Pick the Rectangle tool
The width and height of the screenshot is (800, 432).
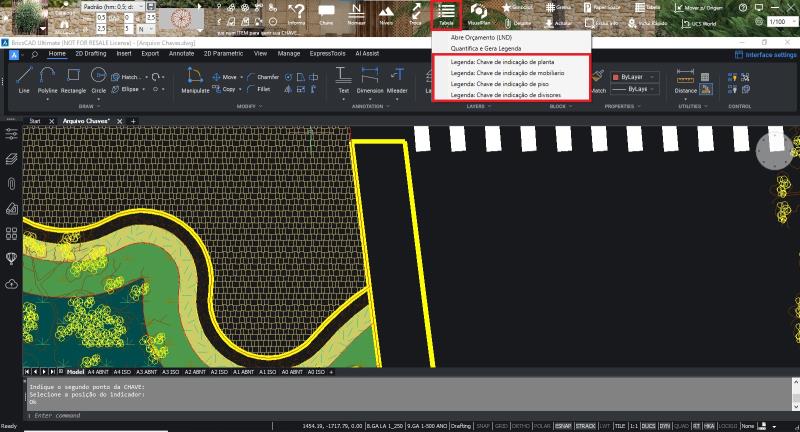click(73, 79)
